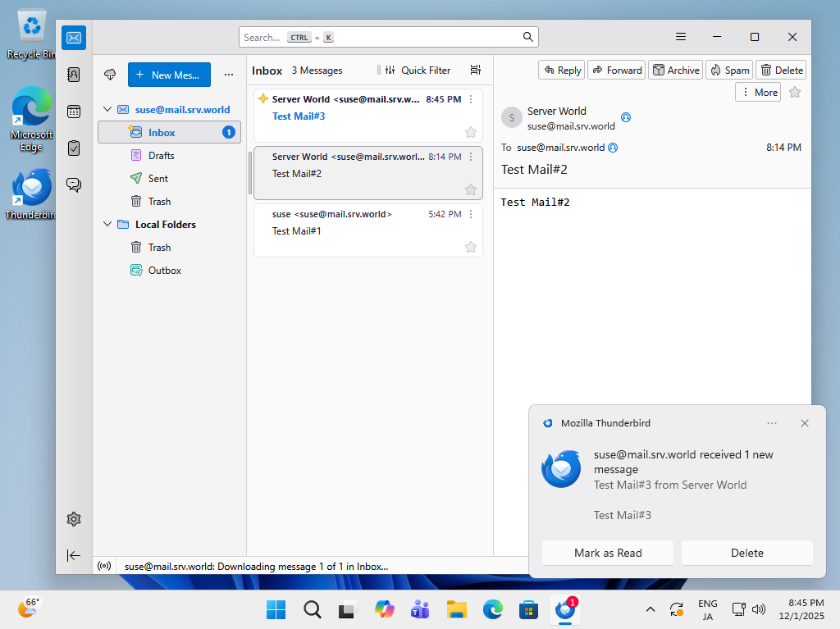840x629 pixels.
Task: Star the Test Mail#3 message
Action: pyautogui.click(x=471, y=132)
